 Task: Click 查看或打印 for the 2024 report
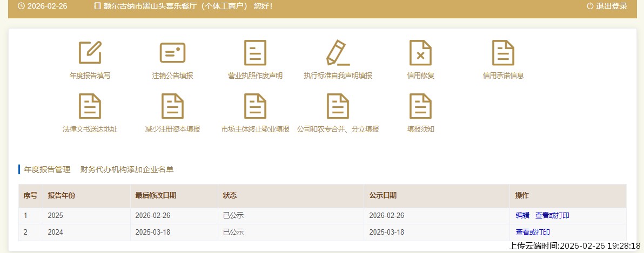[x=533, y=233]
